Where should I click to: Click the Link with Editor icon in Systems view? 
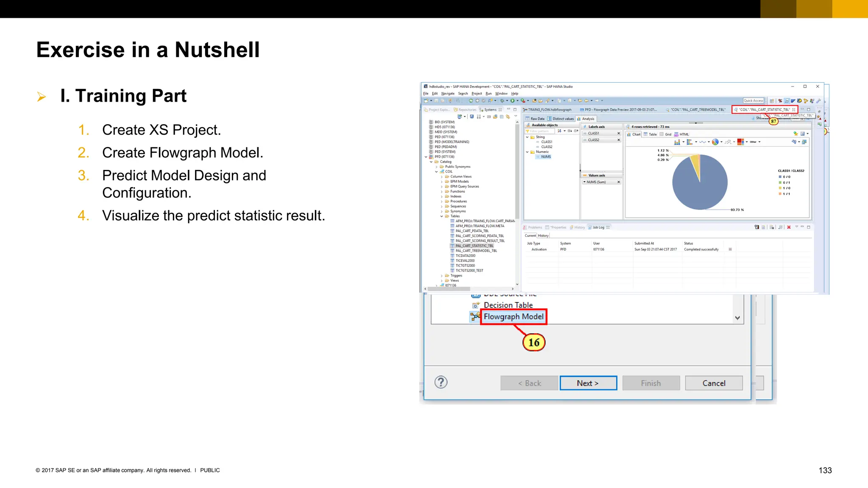pos(508,116)
